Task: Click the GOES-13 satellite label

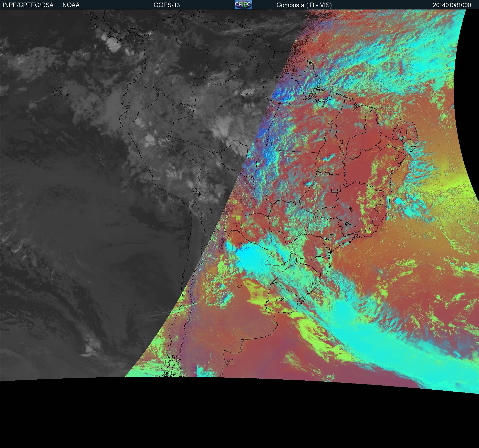Action: [x=167, y=5]
